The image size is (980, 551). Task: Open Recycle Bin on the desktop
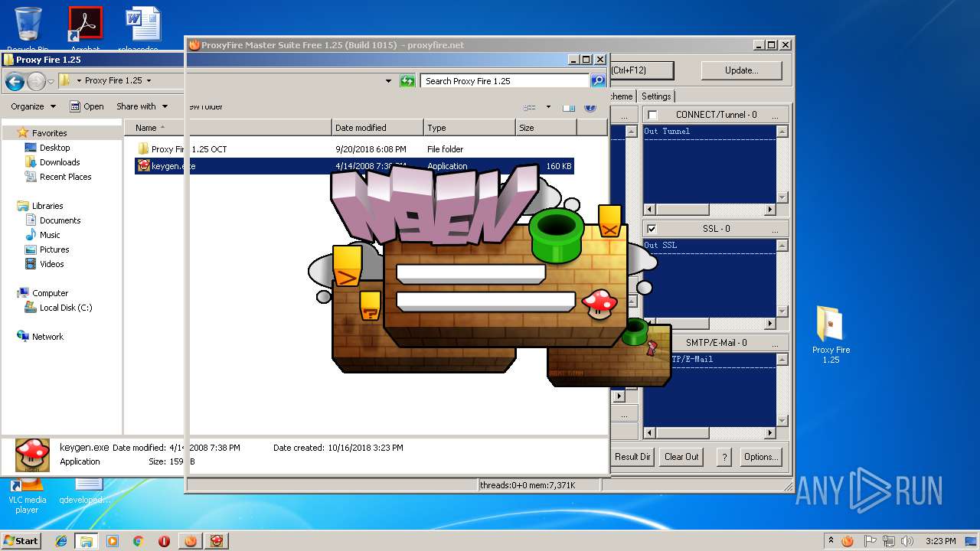(x=28, y=29)
